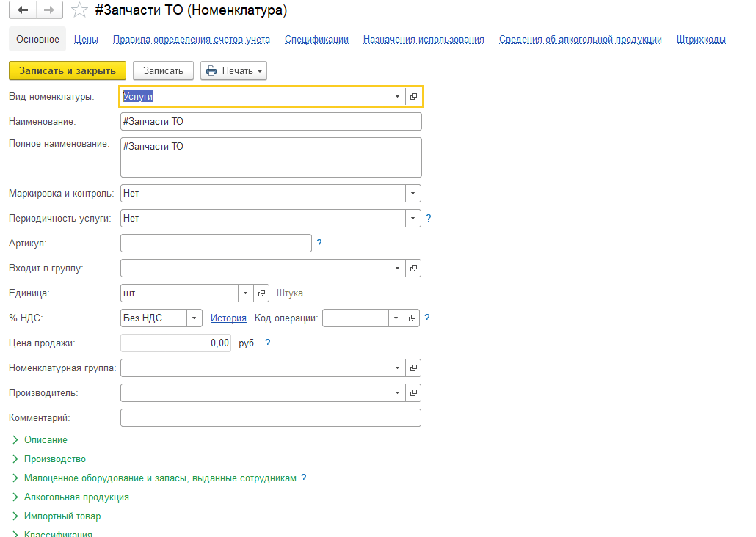Click the back navigation arrow
This screenshot has width=756, height=537.
tap(23, 10)
